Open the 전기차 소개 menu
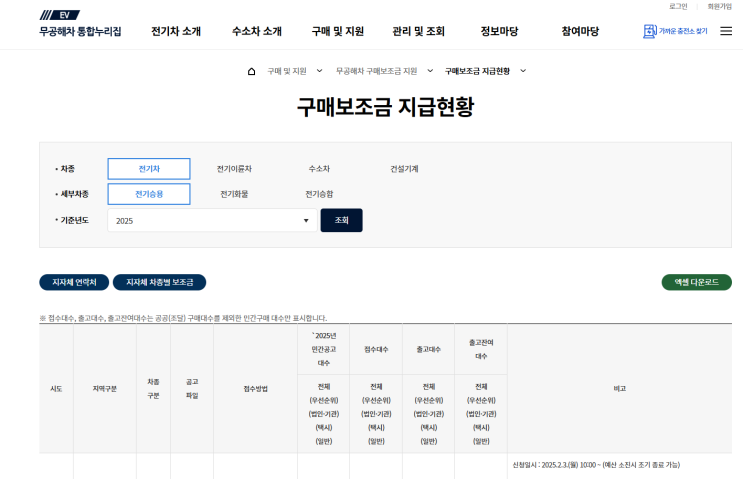This screenshot has width=743, height=479. click(x=176, y=31)
